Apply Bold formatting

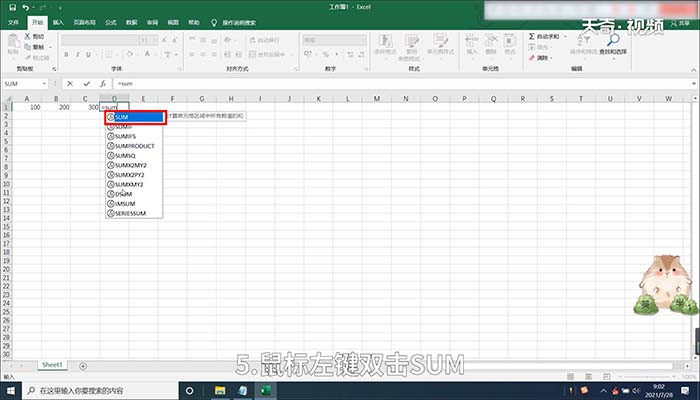coord(66,54)
